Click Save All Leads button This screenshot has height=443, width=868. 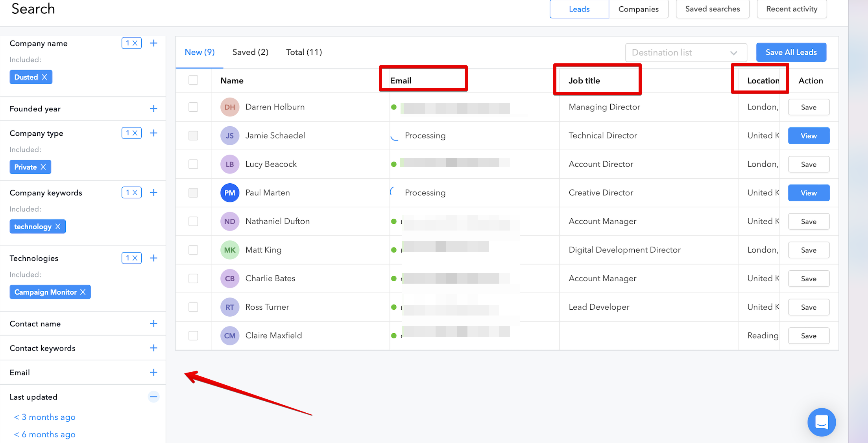[x=790, y=52]
